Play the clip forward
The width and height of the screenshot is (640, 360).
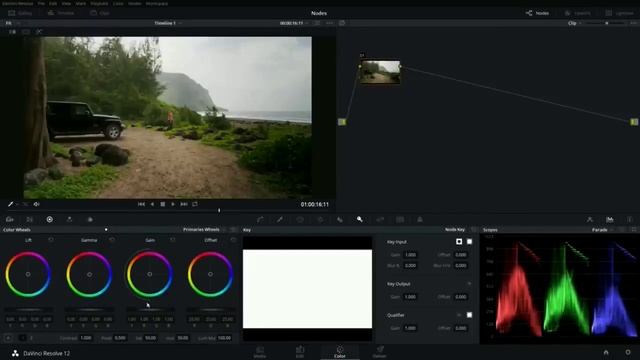tap(173, 204)
